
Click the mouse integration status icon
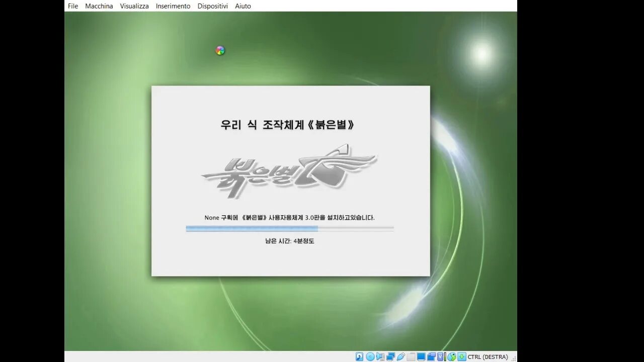pyautogui.click(x=451, y=356)
